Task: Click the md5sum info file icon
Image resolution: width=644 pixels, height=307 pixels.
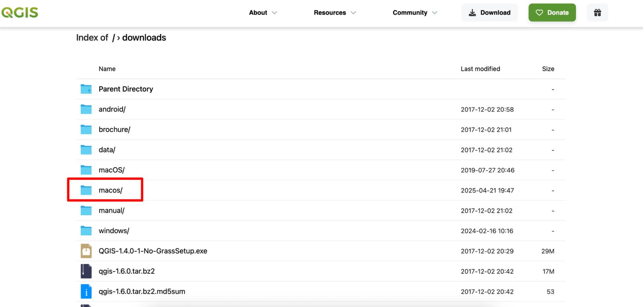Action: pos(86,291)
